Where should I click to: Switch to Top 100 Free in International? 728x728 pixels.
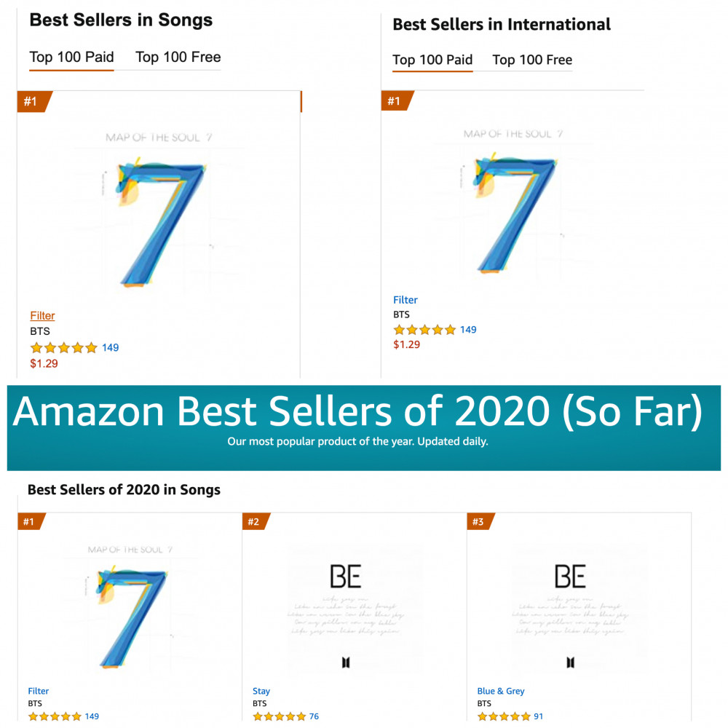pyautogui.click(x=532, y=60)
